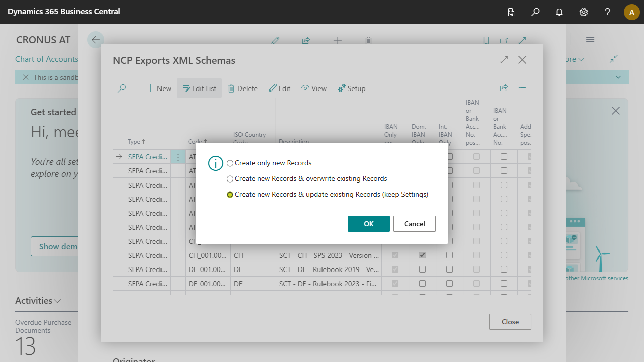644x362 pixels.
Task: Expand the sandbox notification chevron
Action: coord(618,77)
